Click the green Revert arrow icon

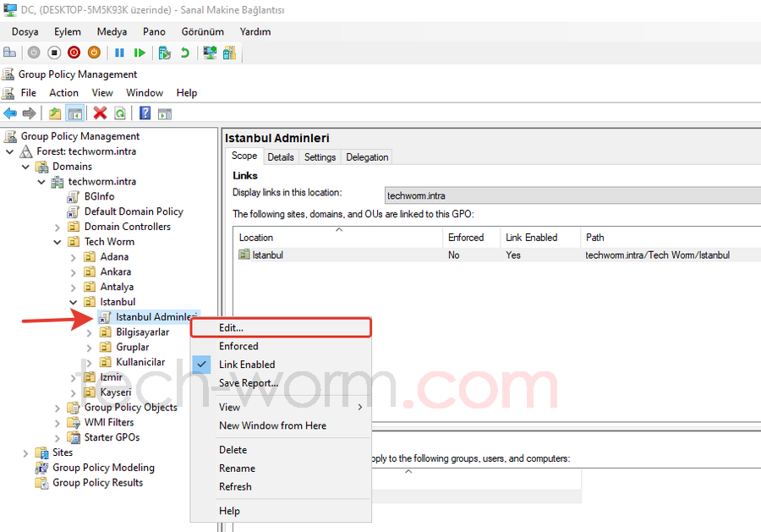tap(185, 52)
